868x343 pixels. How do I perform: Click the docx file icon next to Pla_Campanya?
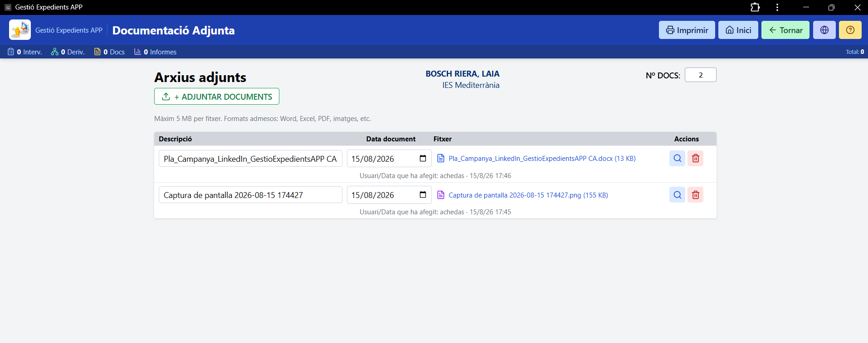(x=441, y=158)
